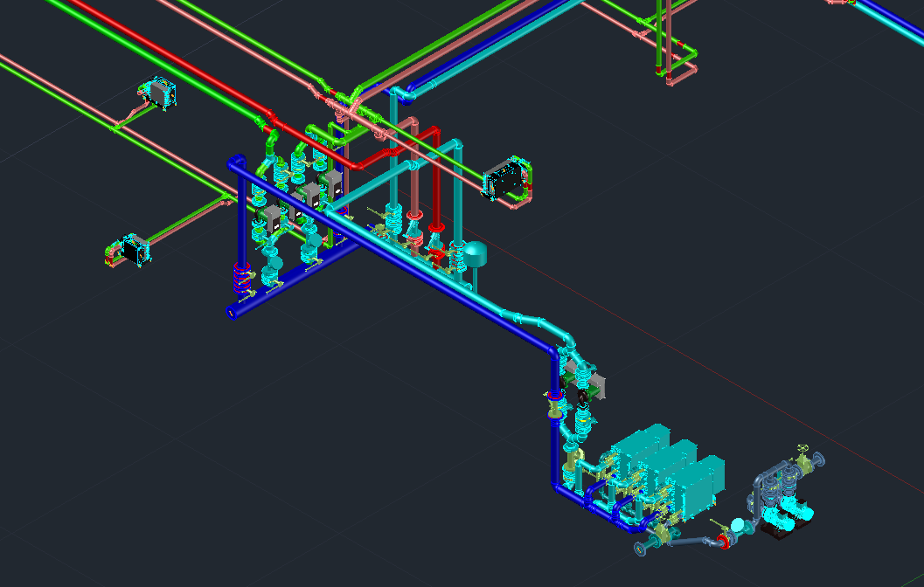
Task: Pick the grey flanged outlet at the far right
Action: click(x=818, y=459)
